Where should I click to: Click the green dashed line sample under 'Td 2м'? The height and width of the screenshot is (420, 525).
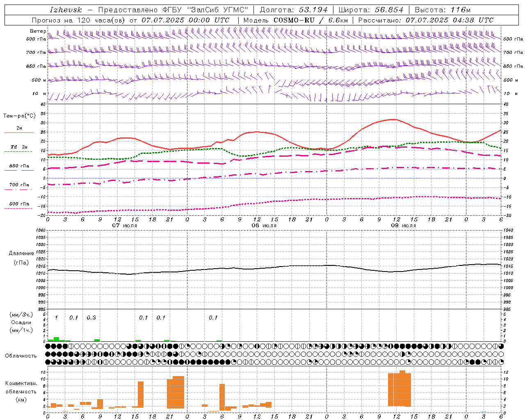tap(18, 151)
